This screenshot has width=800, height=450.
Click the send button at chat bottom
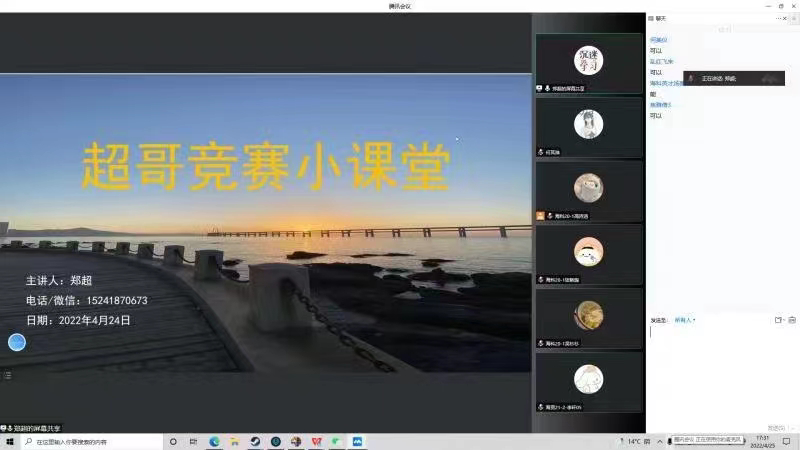(x=776, y=427)
